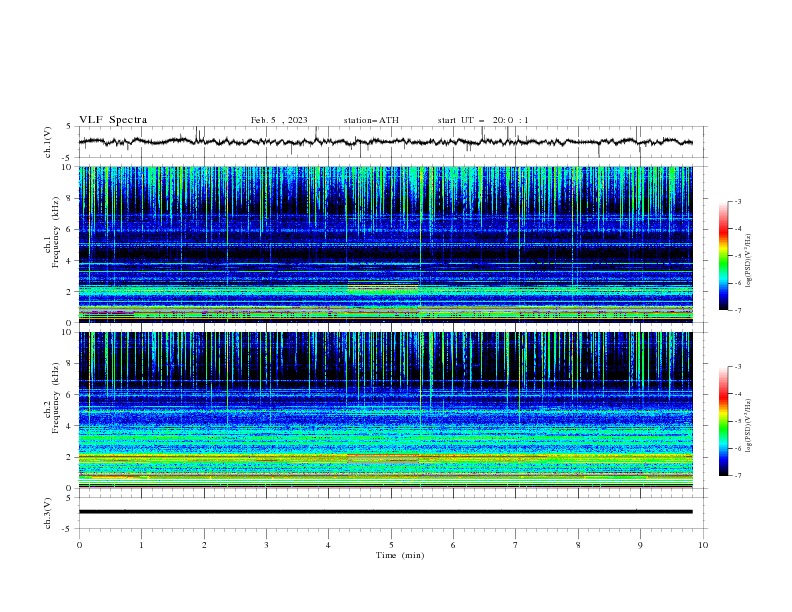Select ch.1 colorbar "log(PSD)(V²/Hz)" label
Image resolution: width=792 pixels, height=612 pixels.
[x=749, y=261]
